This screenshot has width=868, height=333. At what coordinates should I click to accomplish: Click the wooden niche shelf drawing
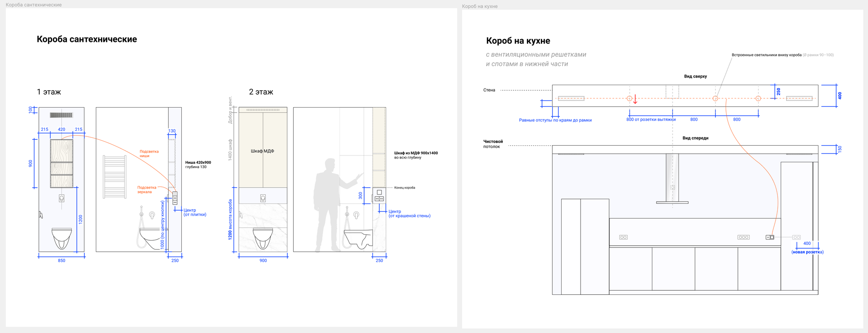pos(61,164)
